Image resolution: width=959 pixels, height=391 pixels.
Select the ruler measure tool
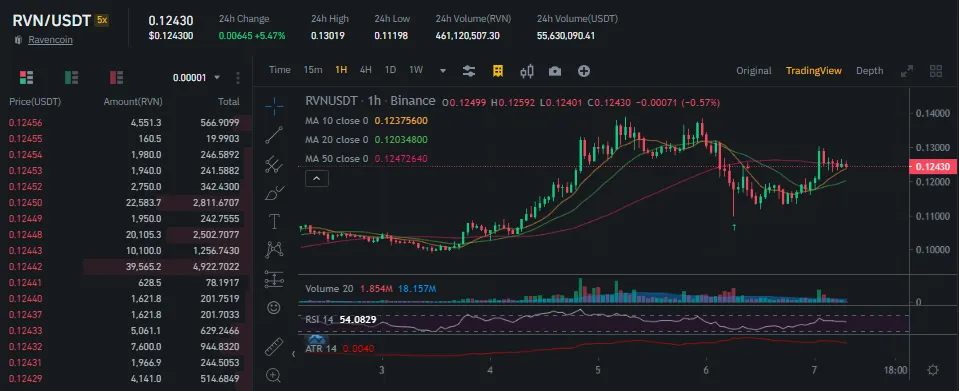[x=274, y=346]
